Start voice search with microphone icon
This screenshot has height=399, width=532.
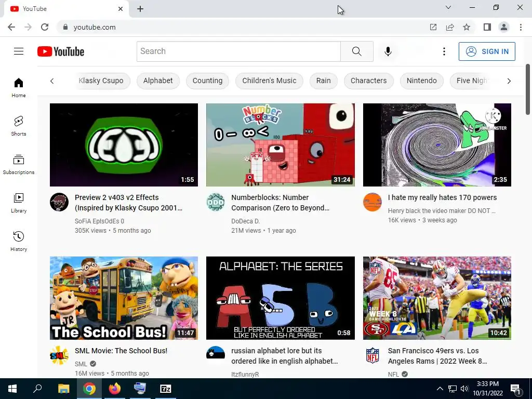click(388, 51)
